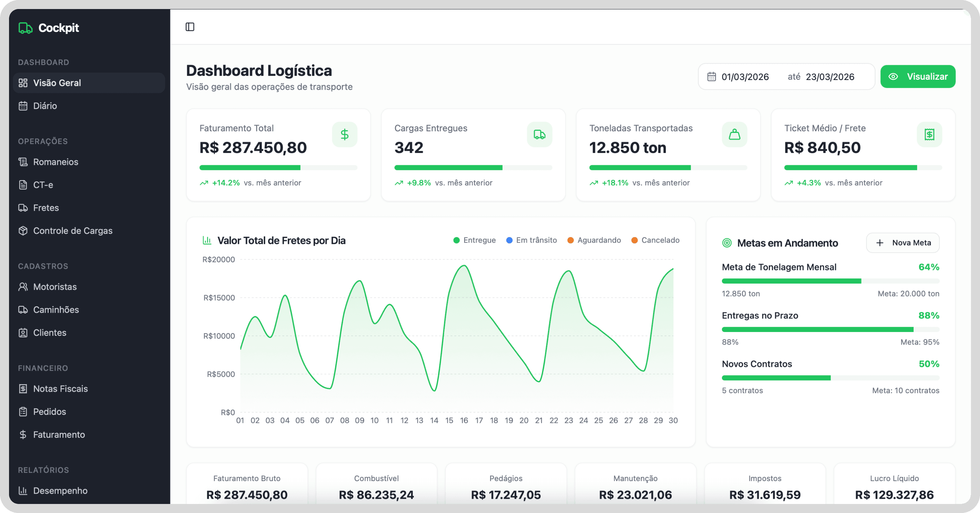Screen dimensions: 980x513
Task: Click the Cockpit truck logo icon
Action: tap(25, 28)
